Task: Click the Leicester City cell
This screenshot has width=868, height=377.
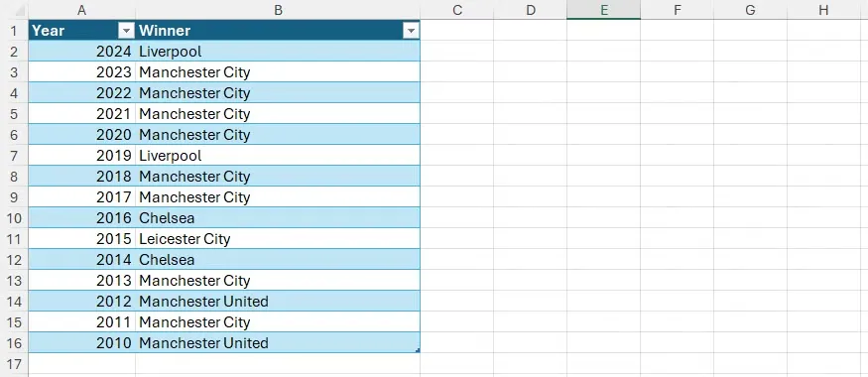Action: coord(278,239)
